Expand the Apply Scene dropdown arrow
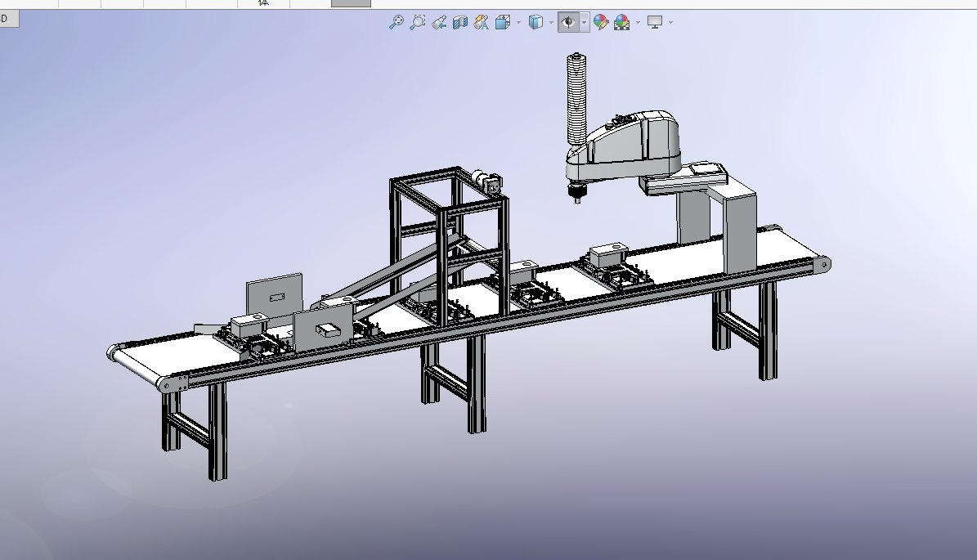 [639, 23]
